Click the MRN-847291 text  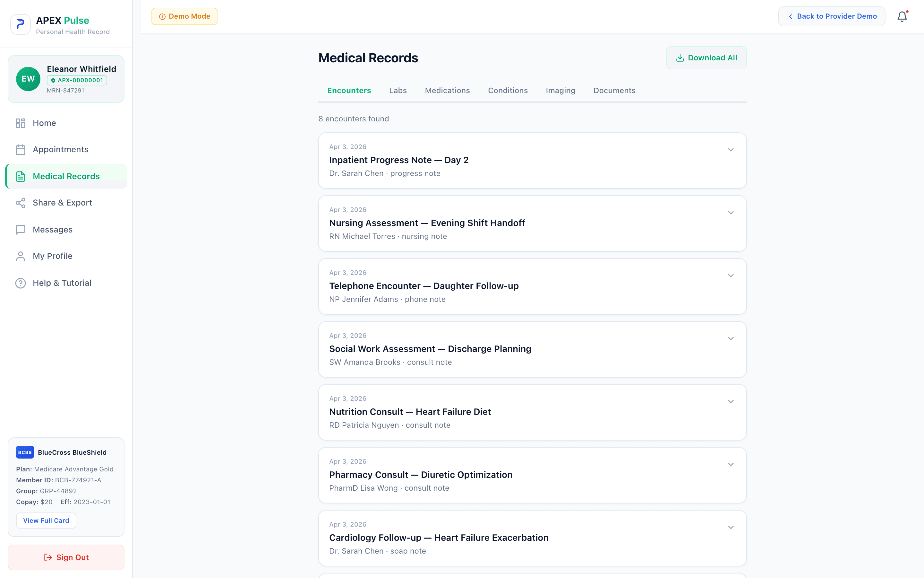pos(65,91)
